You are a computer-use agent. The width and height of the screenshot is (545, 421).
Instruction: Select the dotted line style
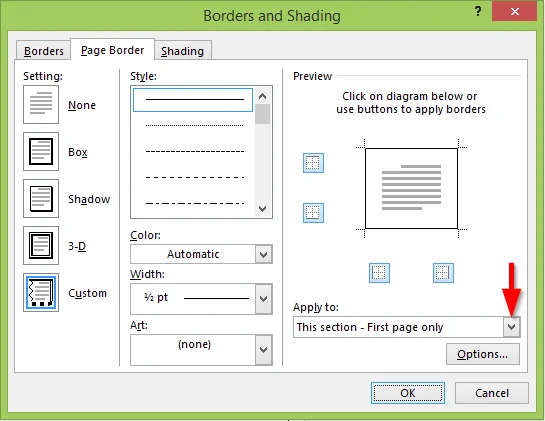[194, 125]
